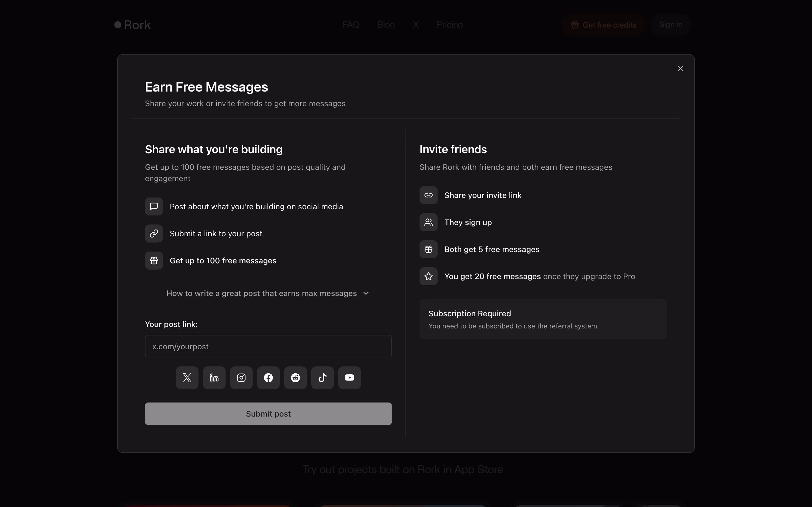Select the Reddit platform icon

click(295, 377)
